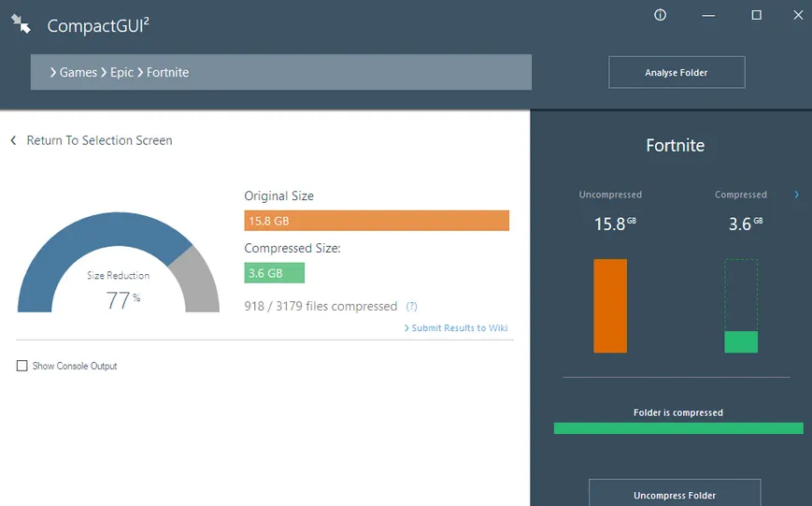This screenshot has height=506, width=812.
Task: Click Return To Selection Screen link
Action: point(99,140)
